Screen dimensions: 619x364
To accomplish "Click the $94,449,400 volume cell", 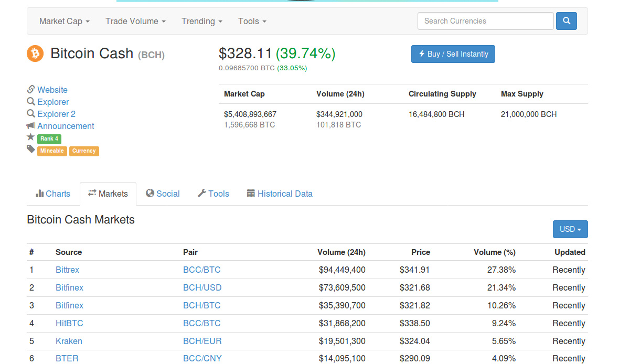I will pyautogui.click(x=342, y=270).
